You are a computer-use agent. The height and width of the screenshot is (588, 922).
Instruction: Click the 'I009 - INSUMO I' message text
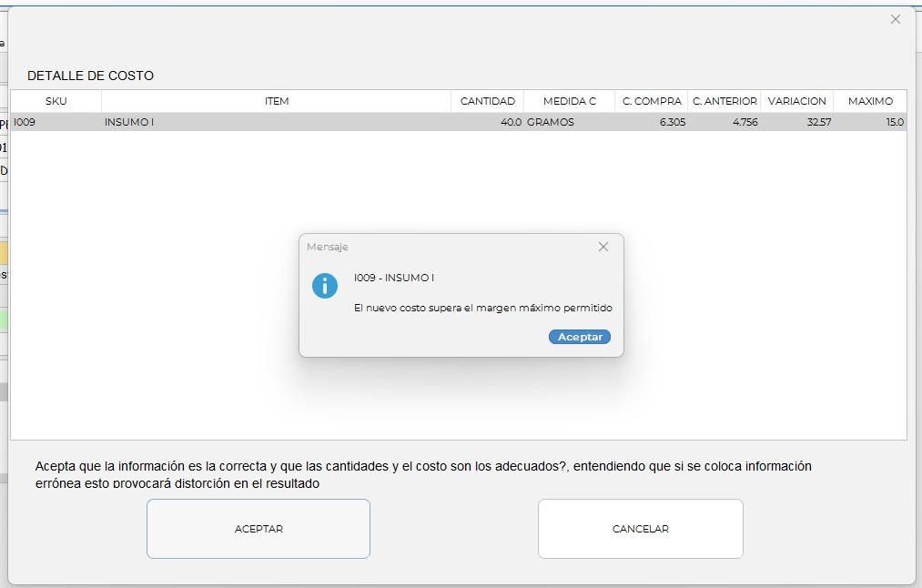click(x=394, y=278)
